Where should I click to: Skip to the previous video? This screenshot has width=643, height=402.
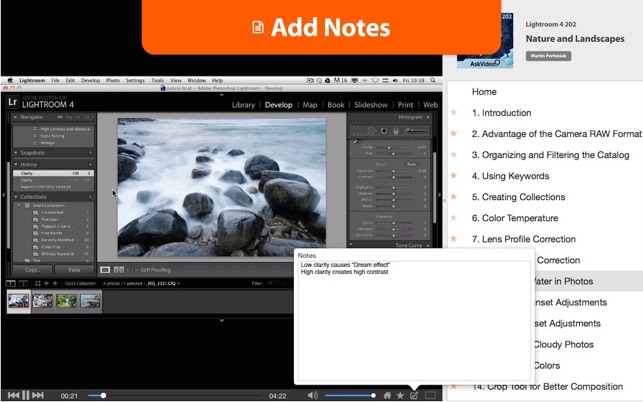coord(13,395)
